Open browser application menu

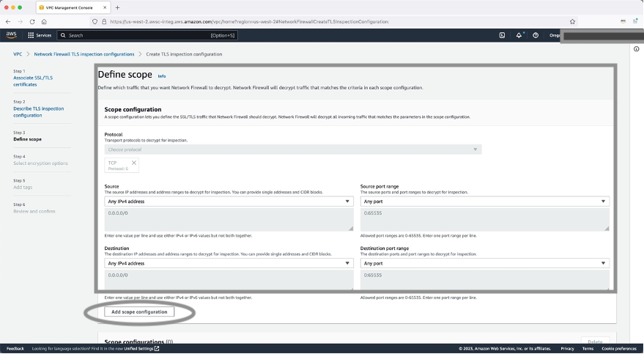(635, 22)
